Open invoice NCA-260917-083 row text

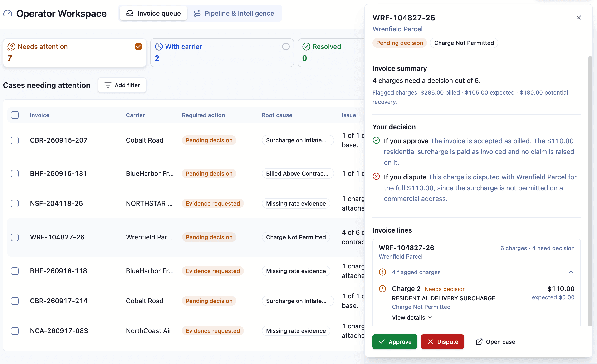click(59, 331)
